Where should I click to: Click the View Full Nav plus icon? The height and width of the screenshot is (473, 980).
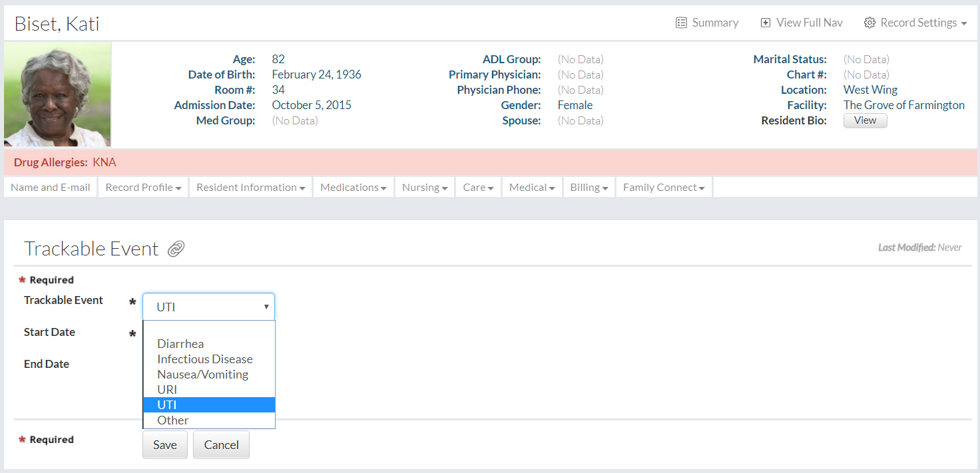point(766,23)
